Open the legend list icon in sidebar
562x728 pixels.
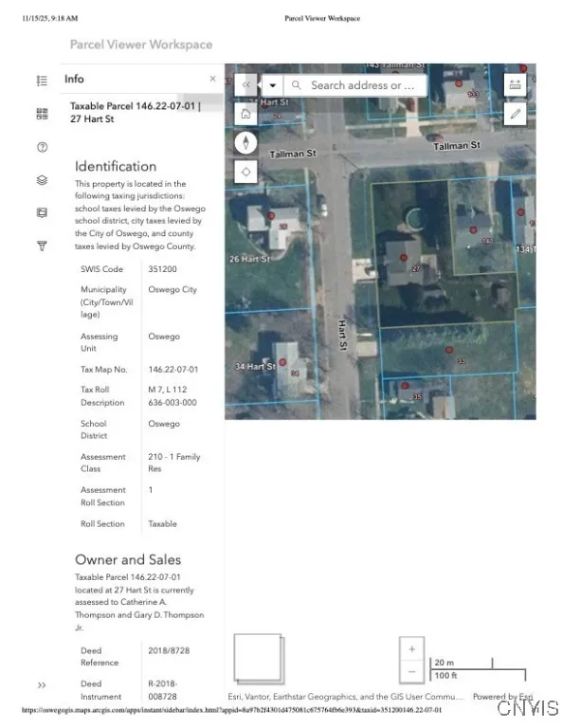coord(42,81)
